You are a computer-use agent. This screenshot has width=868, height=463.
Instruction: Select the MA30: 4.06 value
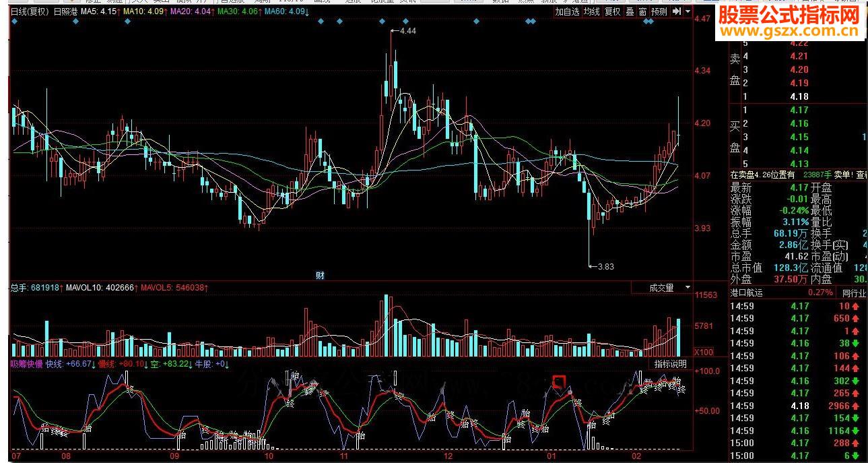click(238, 11)
